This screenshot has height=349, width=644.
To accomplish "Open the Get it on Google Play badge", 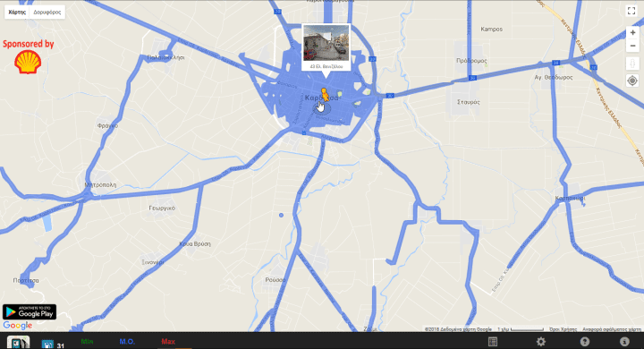I will [30, 312].
